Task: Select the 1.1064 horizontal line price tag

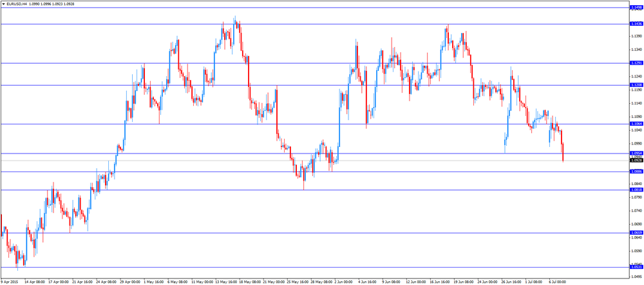Action: tap(636, 124)
